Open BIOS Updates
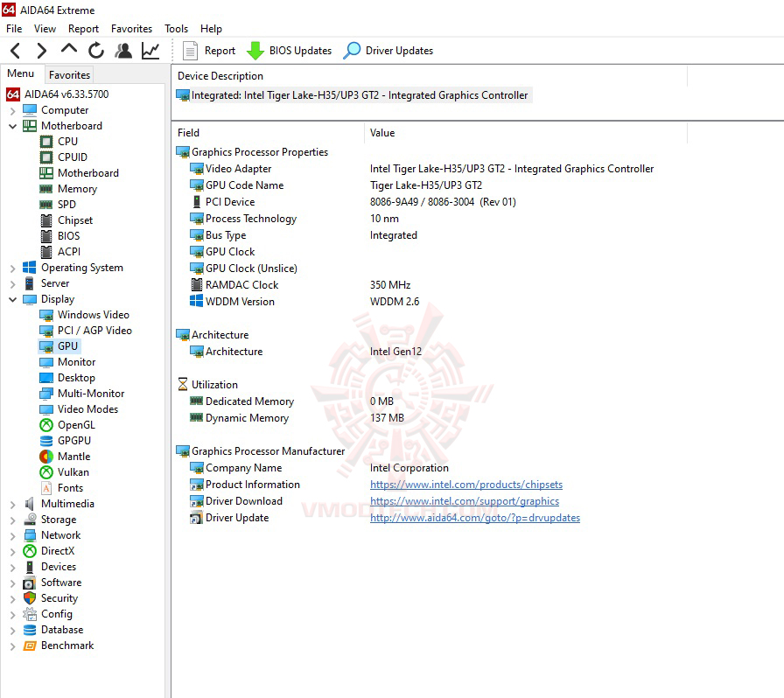 pos(290,51)
